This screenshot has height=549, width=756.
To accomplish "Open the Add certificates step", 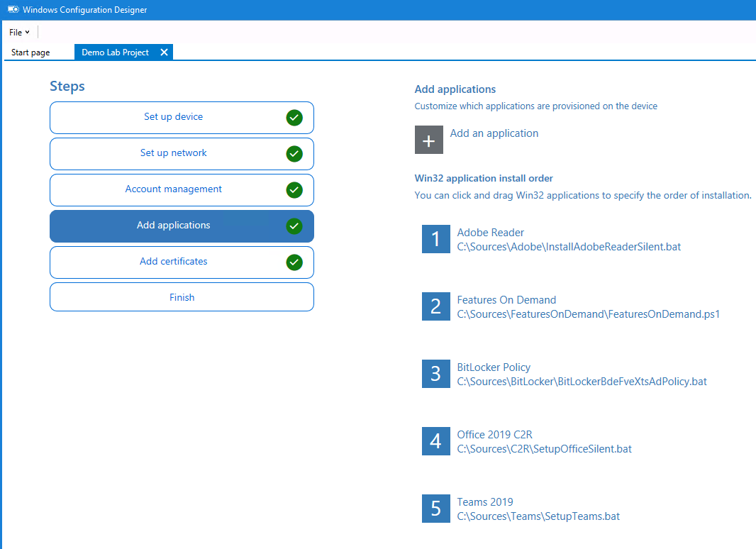I will coord(182,262).
